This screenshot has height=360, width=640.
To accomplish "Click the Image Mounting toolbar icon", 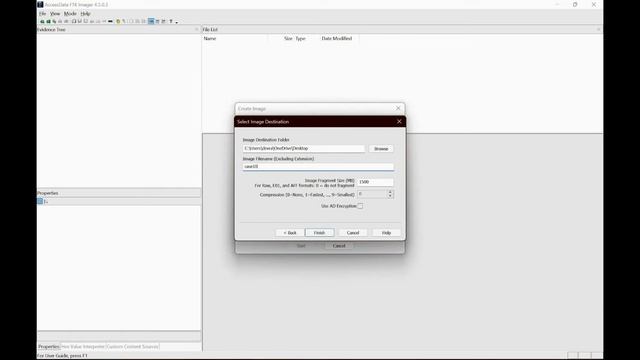I will pos(54,21).
